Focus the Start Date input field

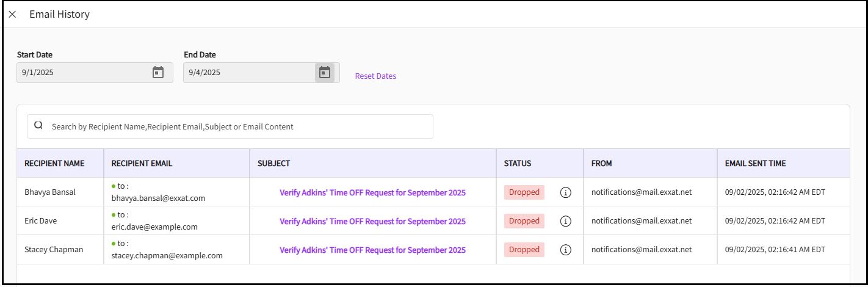82,73
